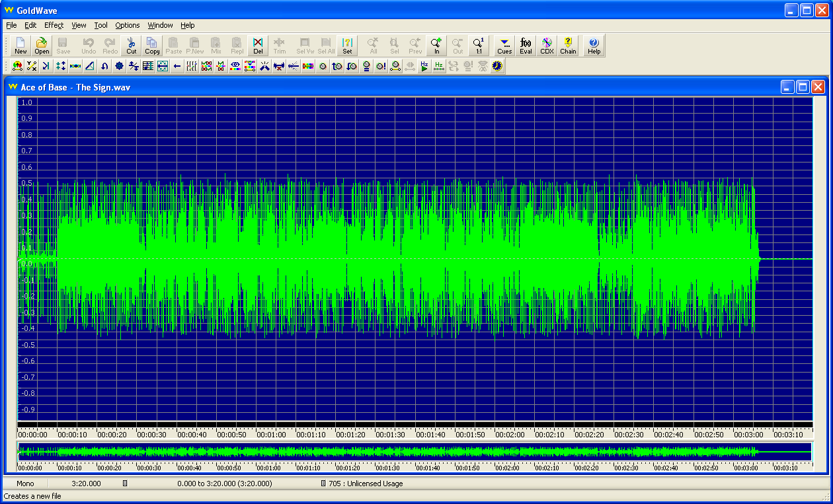Zoom in with the In button

point(436,46)
